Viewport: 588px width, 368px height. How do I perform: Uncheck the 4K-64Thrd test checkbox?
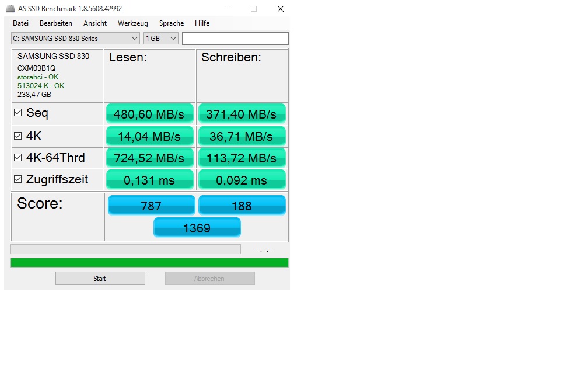(x=17, y=158)
